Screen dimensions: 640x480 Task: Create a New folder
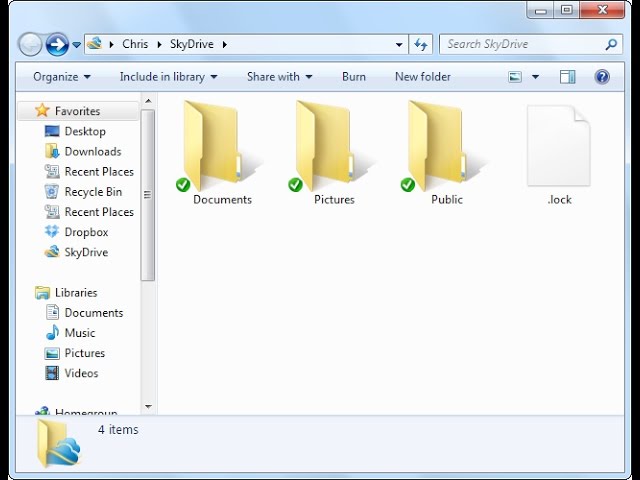423,77
